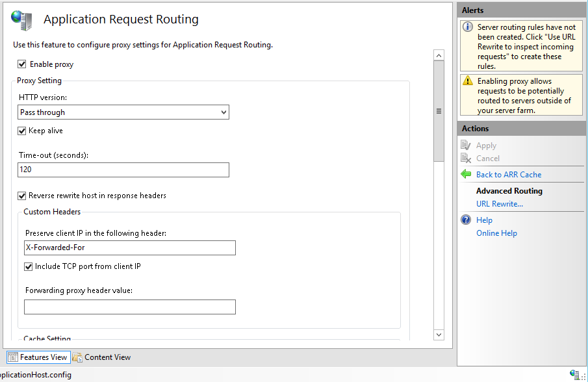Toggle Include TCP port from client IP
Image resolution: width=588 pixels, height=382 pixels.
[28, 266]
